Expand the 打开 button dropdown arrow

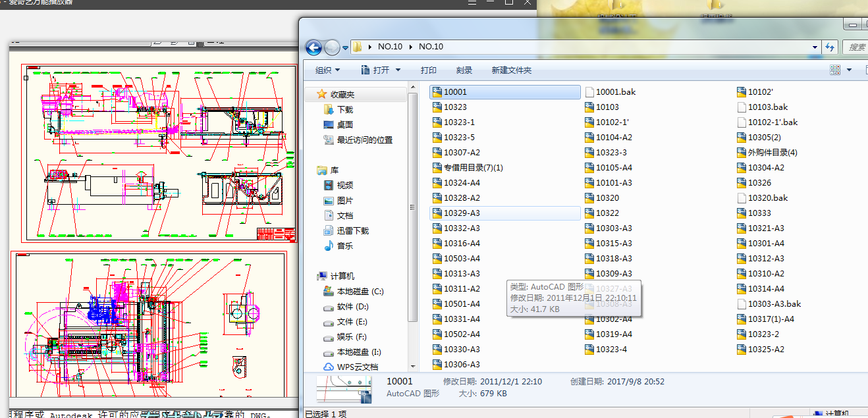pos(397,70)
